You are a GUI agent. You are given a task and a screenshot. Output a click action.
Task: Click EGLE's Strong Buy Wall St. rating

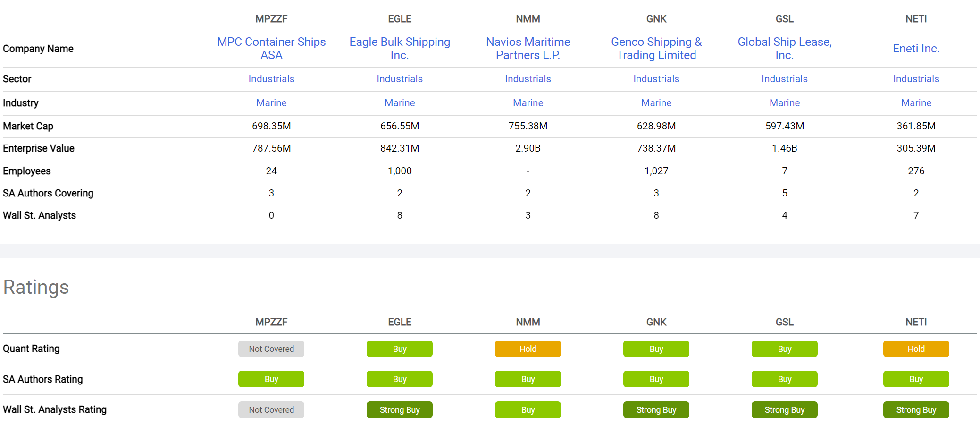coord(400,410)
